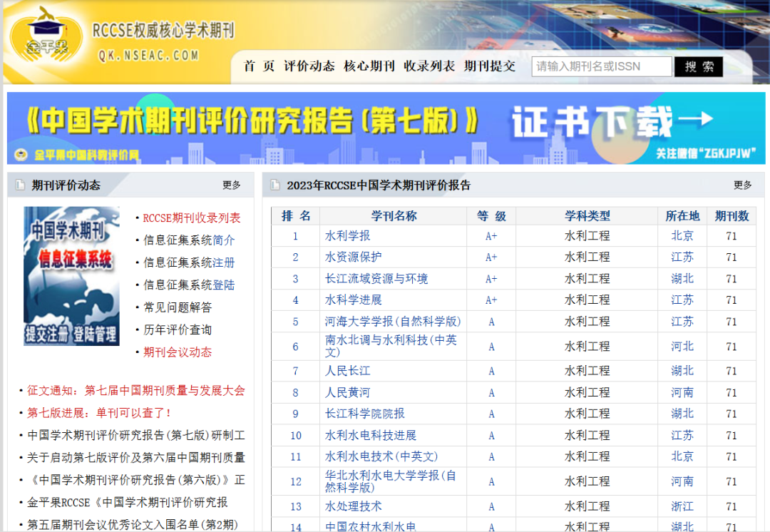Click the document icon beside 2023年RCCSE评价报告
Image resolution: width=770 pixels, height=532 pixels.
(274, 185)
